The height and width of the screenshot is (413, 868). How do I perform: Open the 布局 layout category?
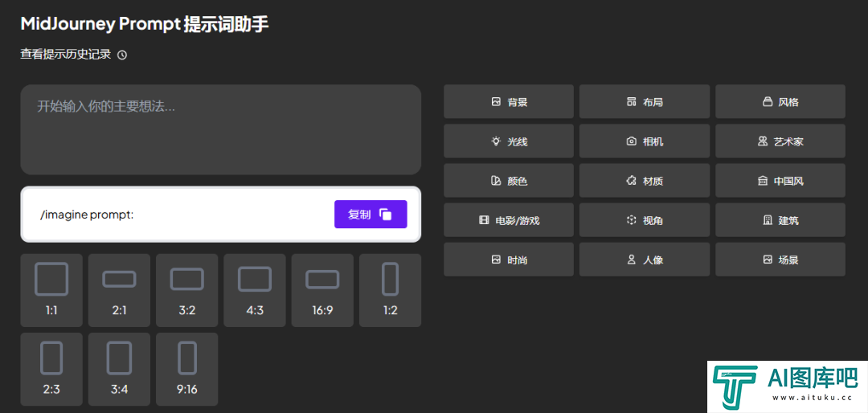tap(645, 102)
